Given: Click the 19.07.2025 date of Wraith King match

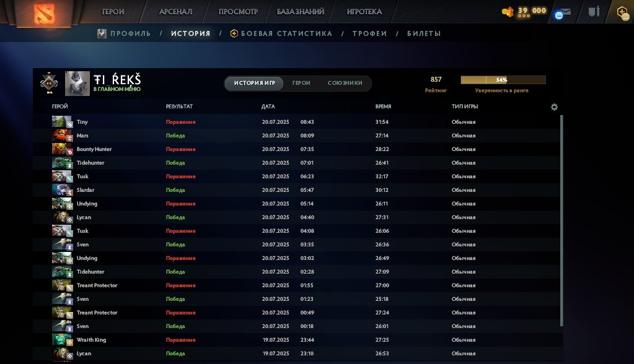Looking at the screenshot, I should point(276,340).
